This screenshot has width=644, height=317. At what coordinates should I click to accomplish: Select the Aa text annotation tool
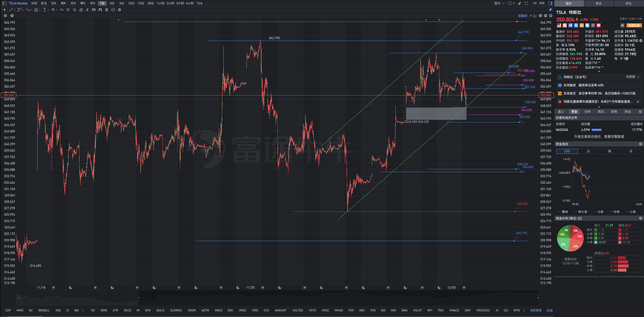(x=62, y=10)
